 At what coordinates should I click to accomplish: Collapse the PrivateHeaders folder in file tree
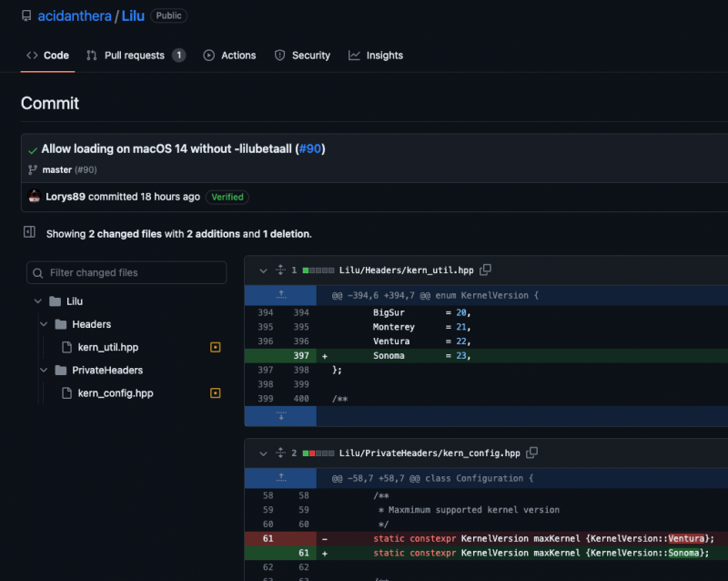click(44, 370)
